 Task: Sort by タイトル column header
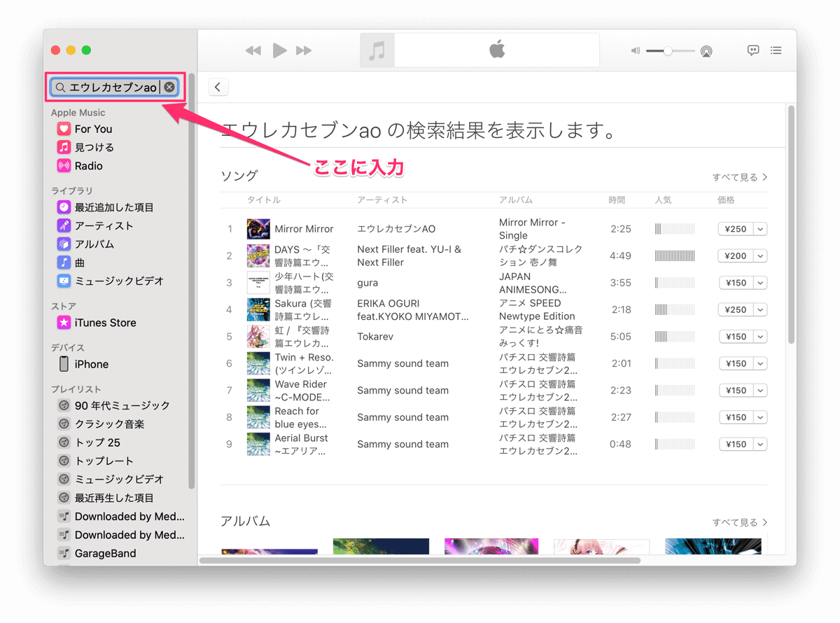click(x=263, y=200)
